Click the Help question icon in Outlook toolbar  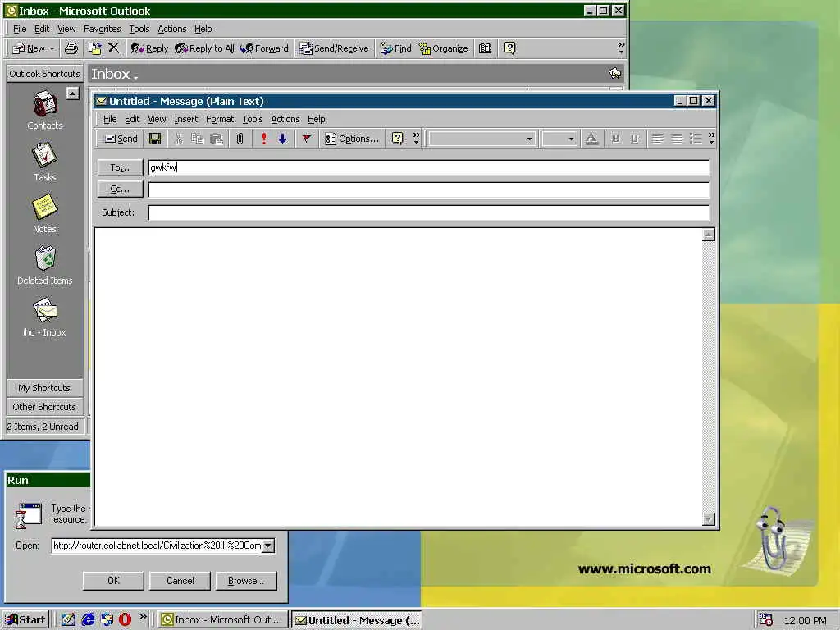(510, 48)
